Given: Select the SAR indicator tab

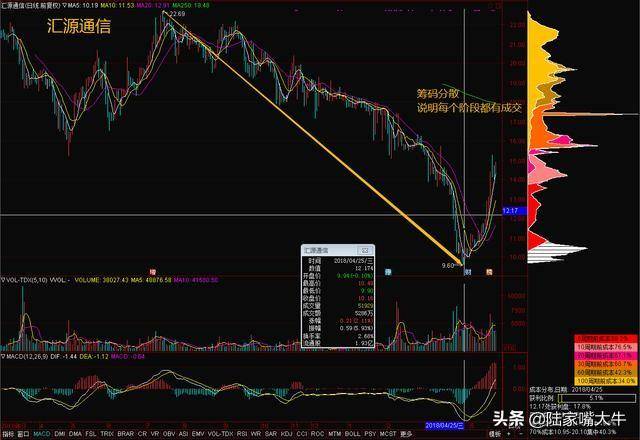Looking at the screenshot, I should [x=271, y=434].
